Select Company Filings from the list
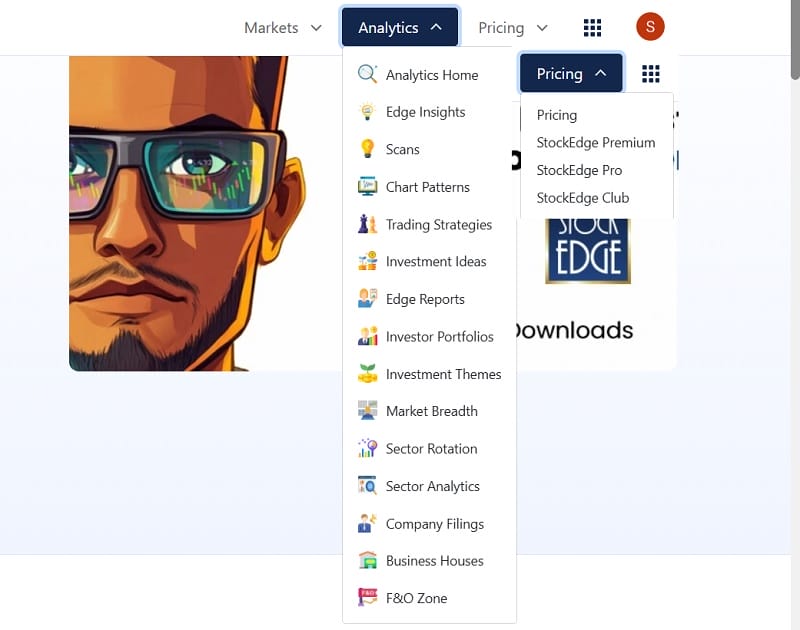800x630 pixels. point(434,524)
